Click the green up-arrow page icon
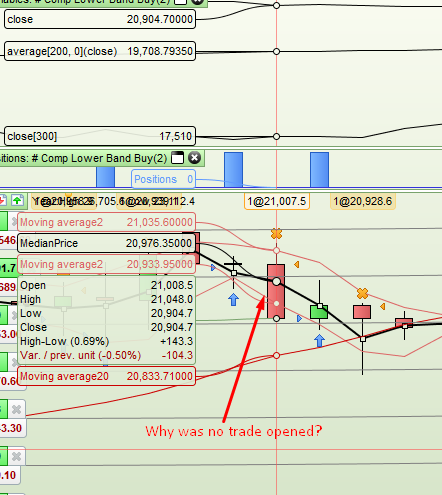Screen dimensions: 442x495 pyautogui.click(x=17, y=200)
